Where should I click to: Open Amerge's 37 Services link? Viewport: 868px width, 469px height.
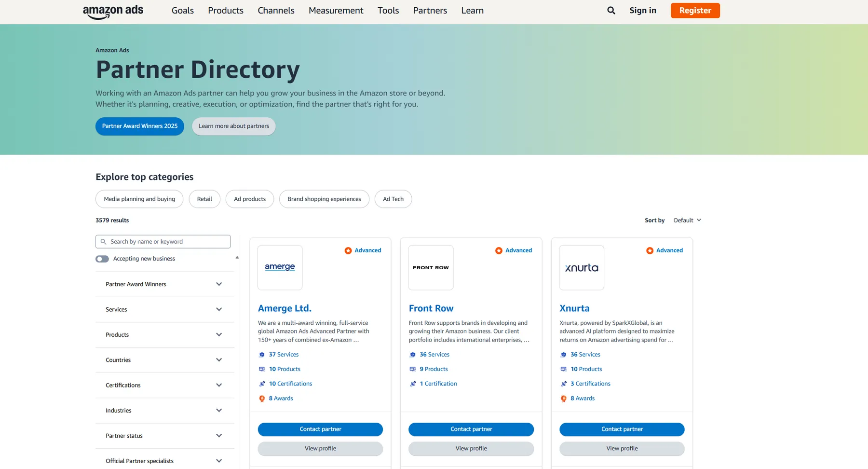pos(284,355)
